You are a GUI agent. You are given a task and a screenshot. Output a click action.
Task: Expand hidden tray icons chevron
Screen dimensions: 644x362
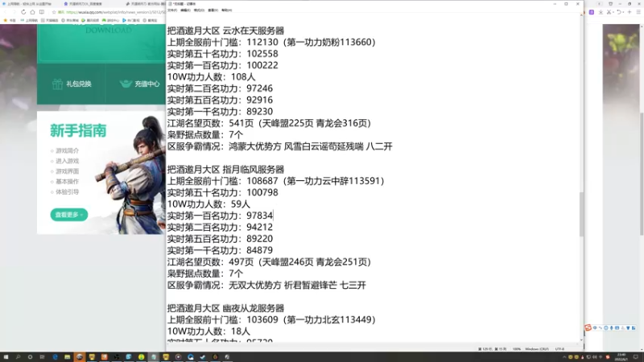click(x=564, y=357)
